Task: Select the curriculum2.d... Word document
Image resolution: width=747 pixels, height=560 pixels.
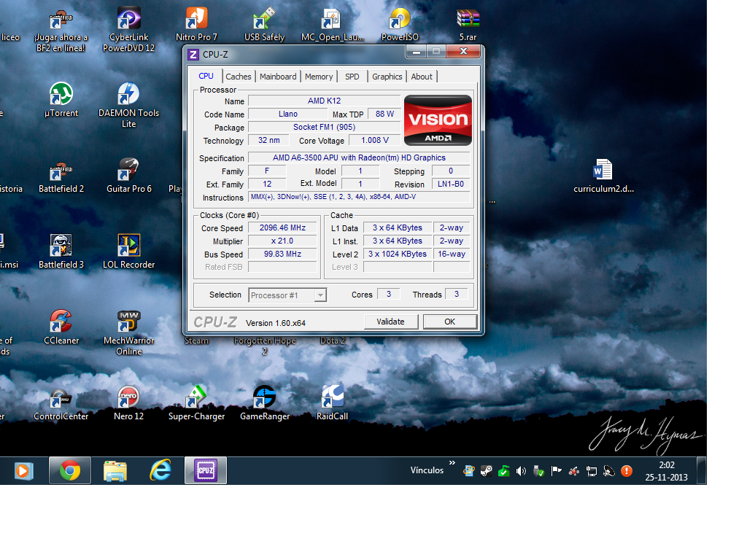Action: [x=603, y=176]
